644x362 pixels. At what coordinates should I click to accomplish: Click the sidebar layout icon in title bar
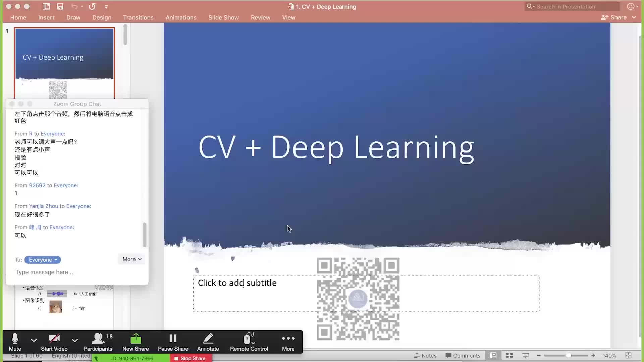click(46, 6)
